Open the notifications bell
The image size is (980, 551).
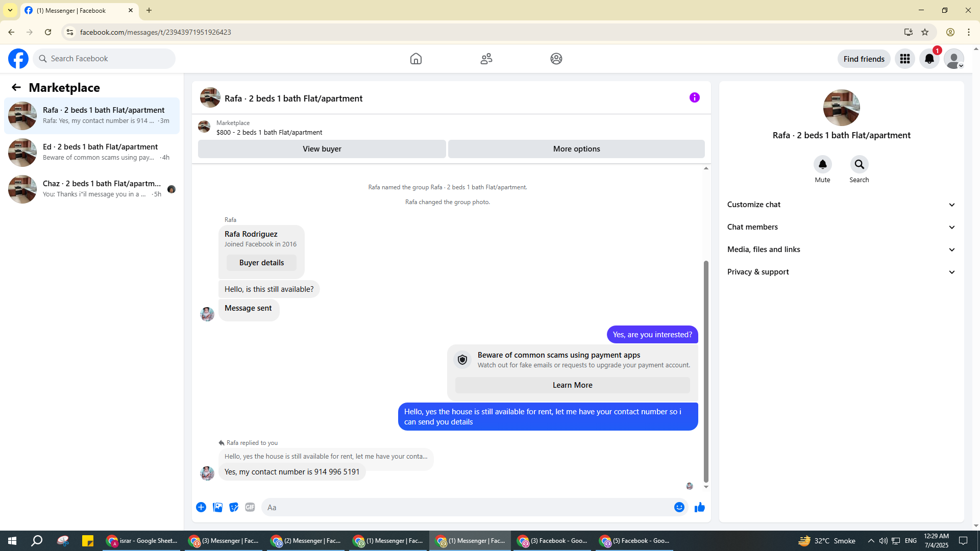pos(929,59)
